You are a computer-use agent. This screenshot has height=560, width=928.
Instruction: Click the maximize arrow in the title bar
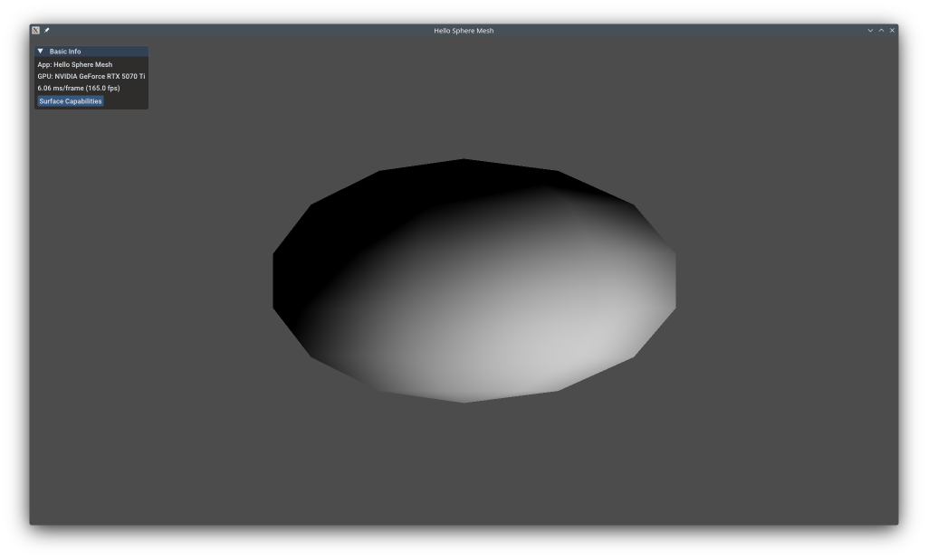(x=881, y=29)
